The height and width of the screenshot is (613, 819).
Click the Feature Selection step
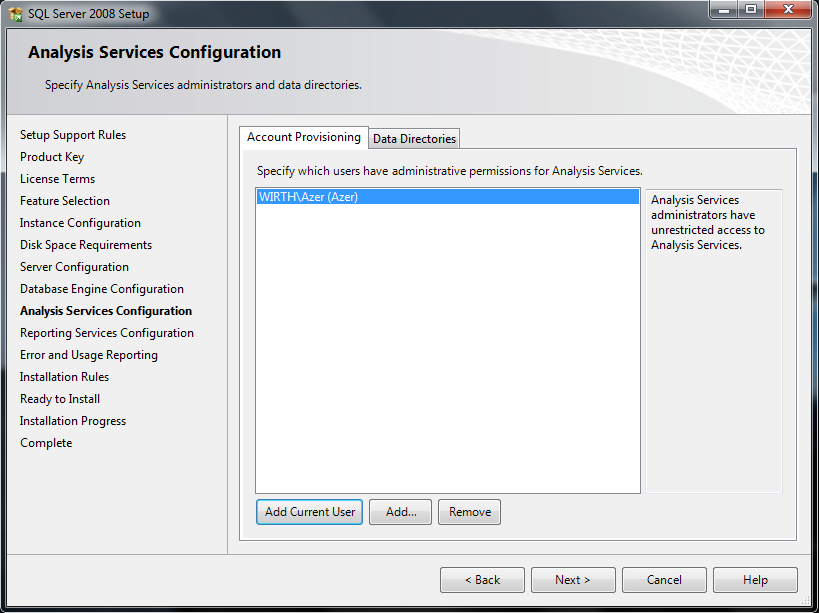pos(65,201)
